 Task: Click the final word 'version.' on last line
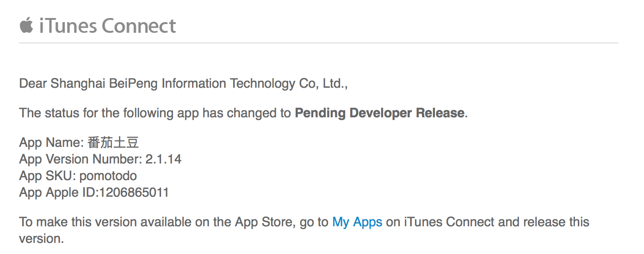42,239
